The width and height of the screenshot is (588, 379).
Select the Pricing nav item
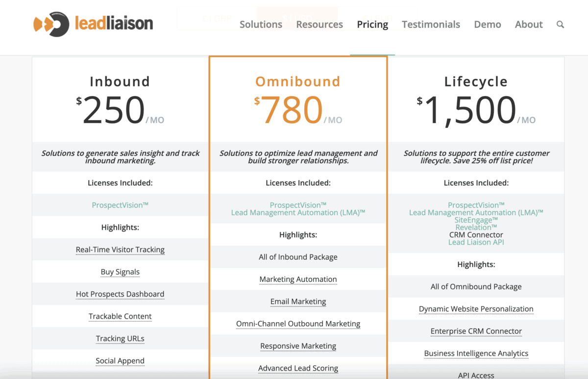point(372,24)
